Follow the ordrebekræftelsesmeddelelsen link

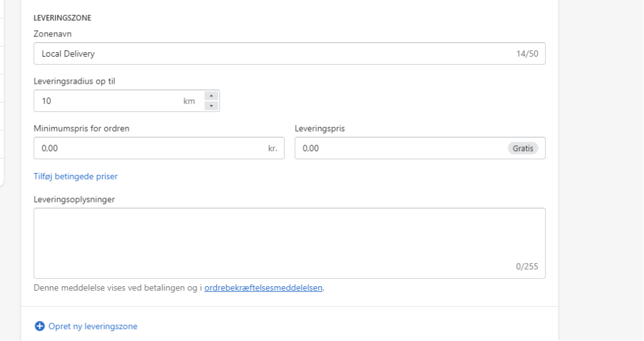coord(264,288)
